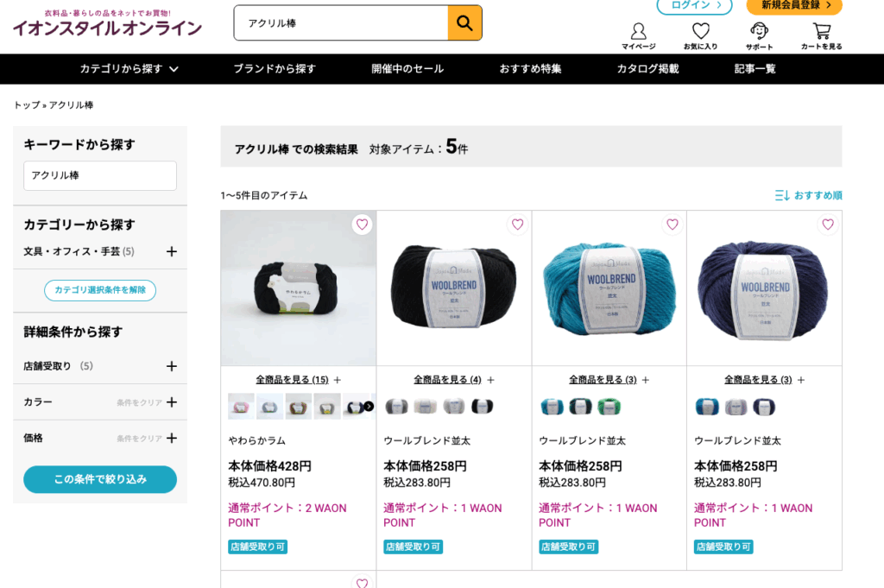The width and height of the screenshot is (884, 588).
Task: Favorite the black ウールブレンド並太 yarn
Action: tap(518, 224)
